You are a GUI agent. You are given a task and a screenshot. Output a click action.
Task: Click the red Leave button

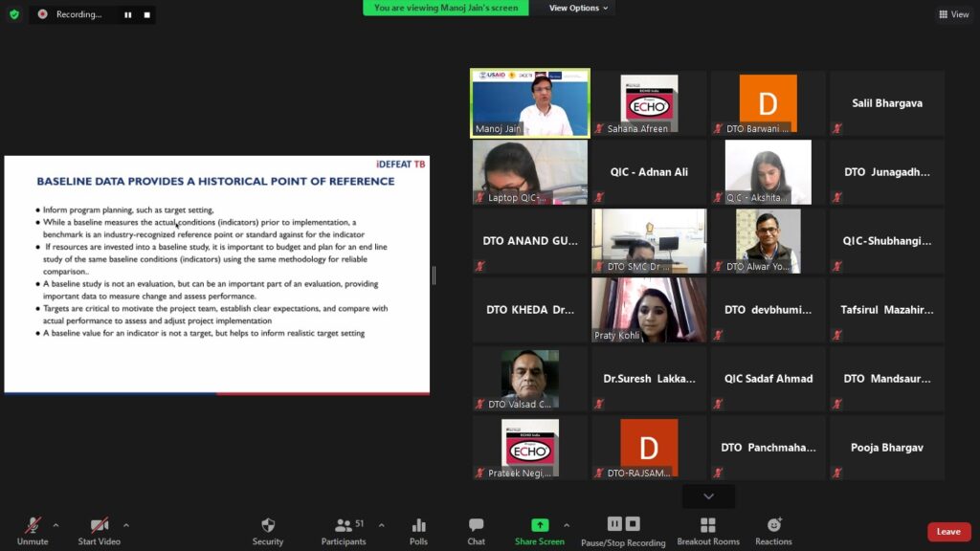[x=948, y=532]
